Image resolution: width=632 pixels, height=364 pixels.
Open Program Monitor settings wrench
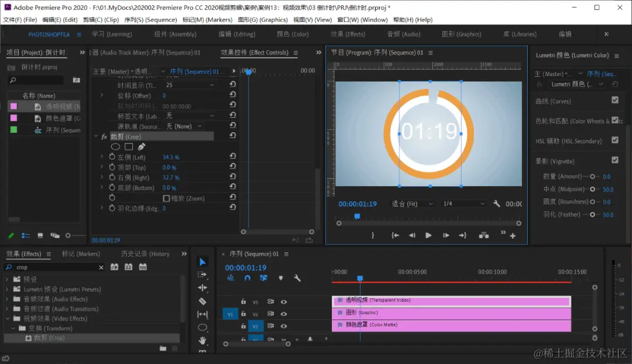click(497, 204)
